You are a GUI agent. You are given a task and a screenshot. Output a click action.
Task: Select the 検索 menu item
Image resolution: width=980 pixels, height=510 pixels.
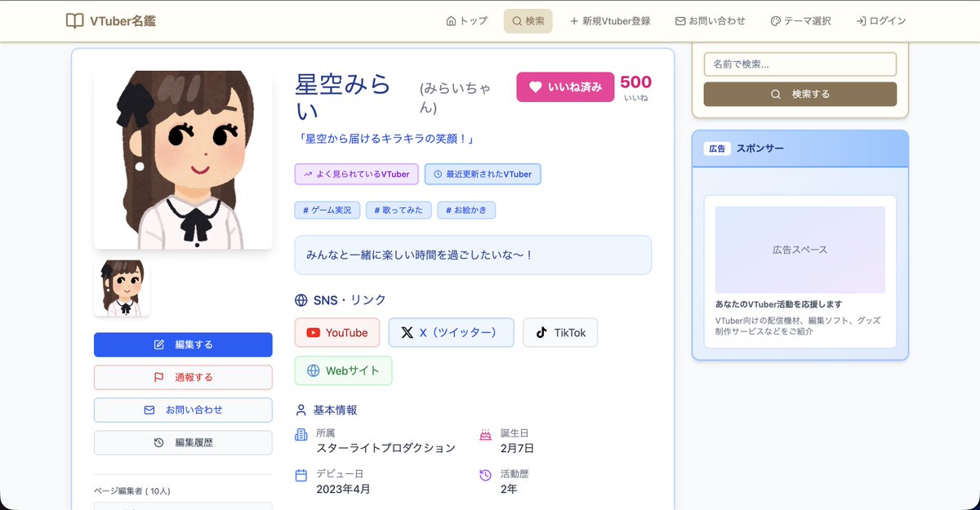(x=528, y=21)
